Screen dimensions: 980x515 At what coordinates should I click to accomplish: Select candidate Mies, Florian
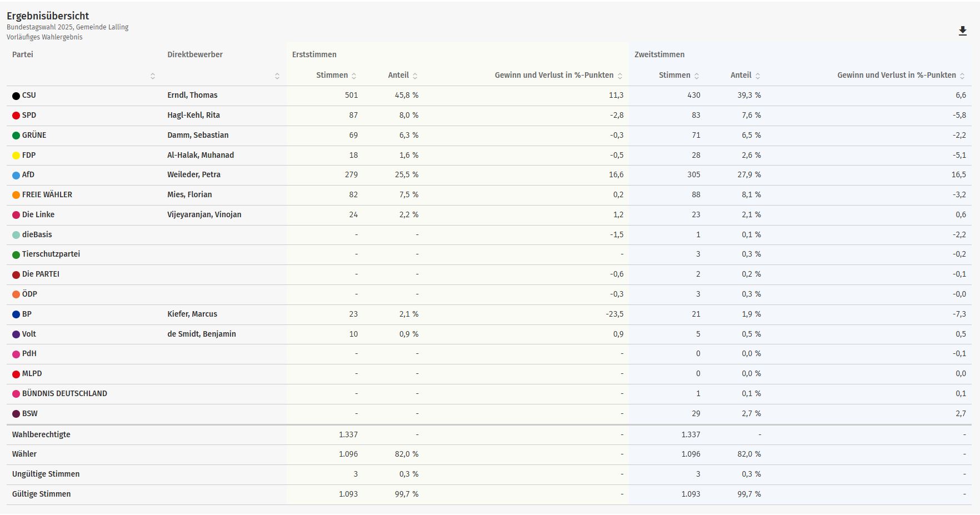tap(189, 194)
